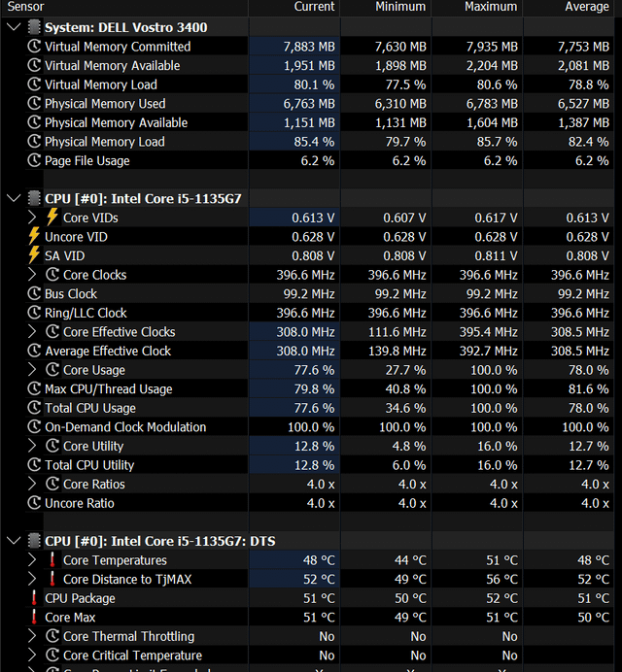The height and width of the screenshot is (672, 622).
Task: Click the lightning icon next to Uncore VID
Action: 34,237
